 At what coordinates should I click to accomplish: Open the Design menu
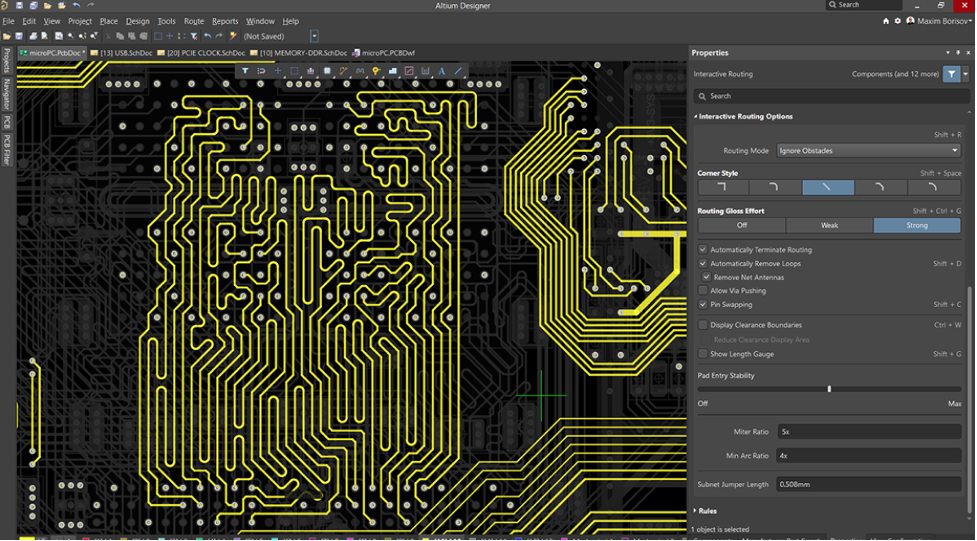pos(138,21)
